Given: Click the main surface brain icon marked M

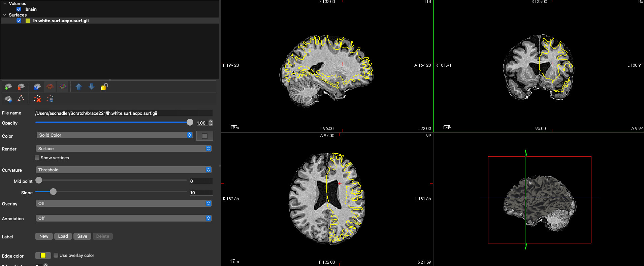Looking at the screenshot, I should [x=37, y=87].
